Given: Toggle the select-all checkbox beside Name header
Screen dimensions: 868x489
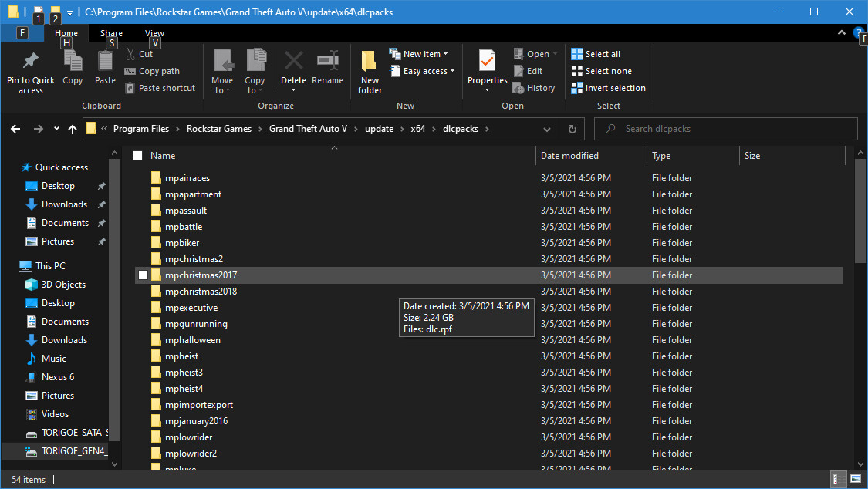Looking at the screenshot, I should pyautogui.click(x=138, y=156).
